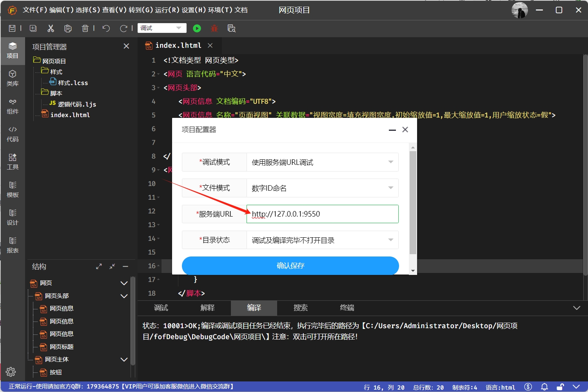The width and height of the screenshot is (588, 392).
Task: Collapse the bottom output panel chevron
Action: tap(577, 308)
